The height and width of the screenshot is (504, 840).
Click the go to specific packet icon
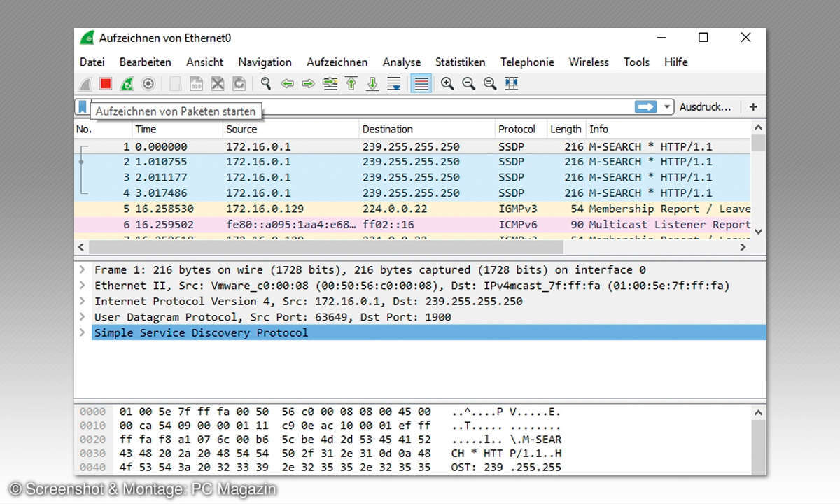pyautogui.click(x=330, y=84)
